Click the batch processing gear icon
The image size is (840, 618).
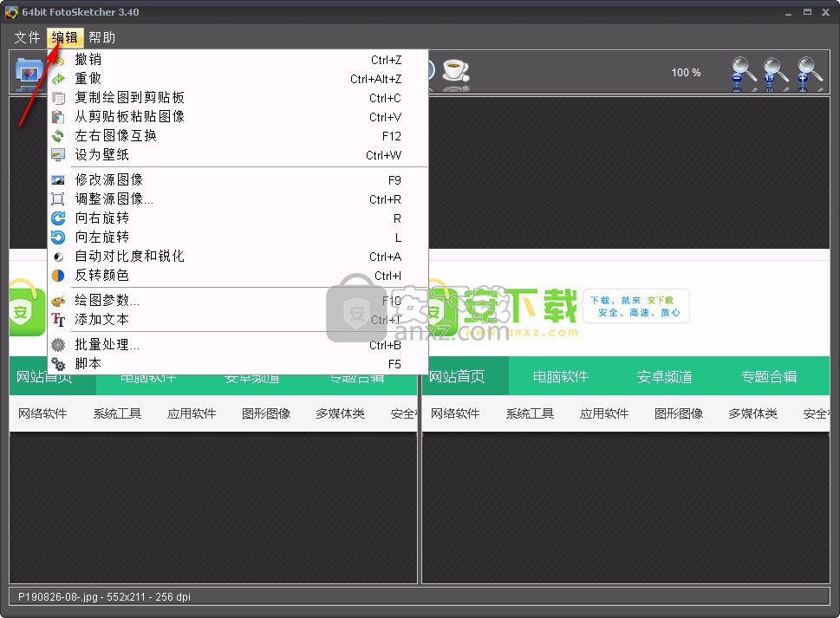point(58,345)
